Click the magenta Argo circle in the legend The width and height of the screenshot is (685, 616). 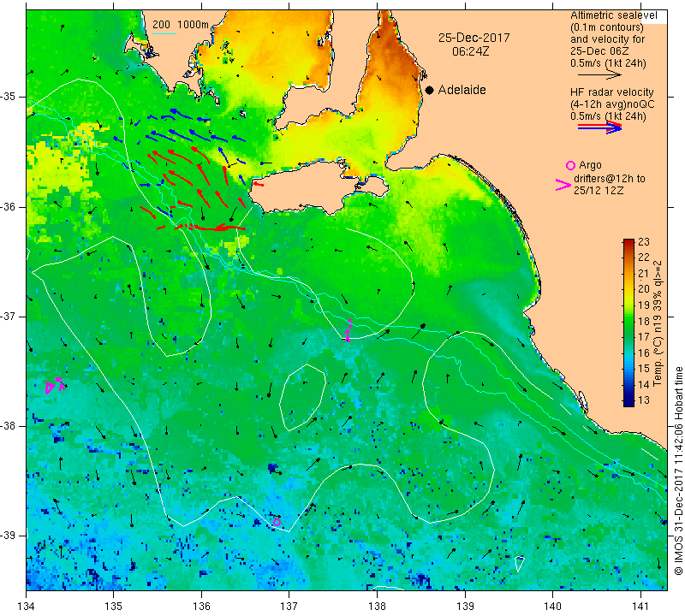[570, 165]
